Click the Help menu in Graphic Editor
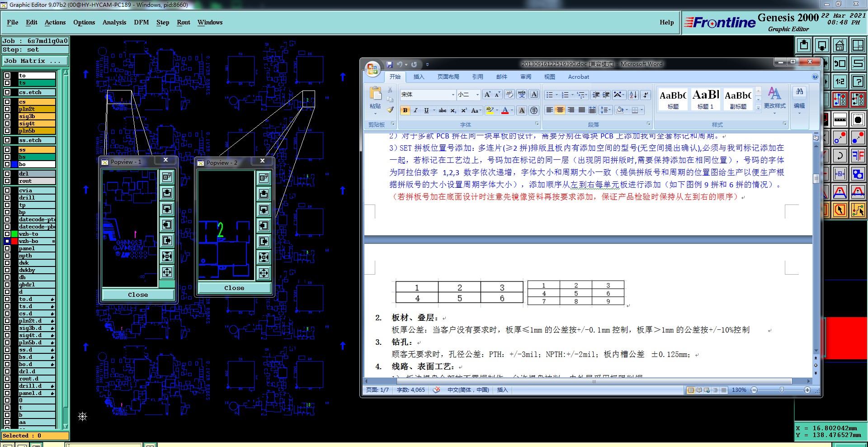This screenshot has width=868, height=447. 666,22
